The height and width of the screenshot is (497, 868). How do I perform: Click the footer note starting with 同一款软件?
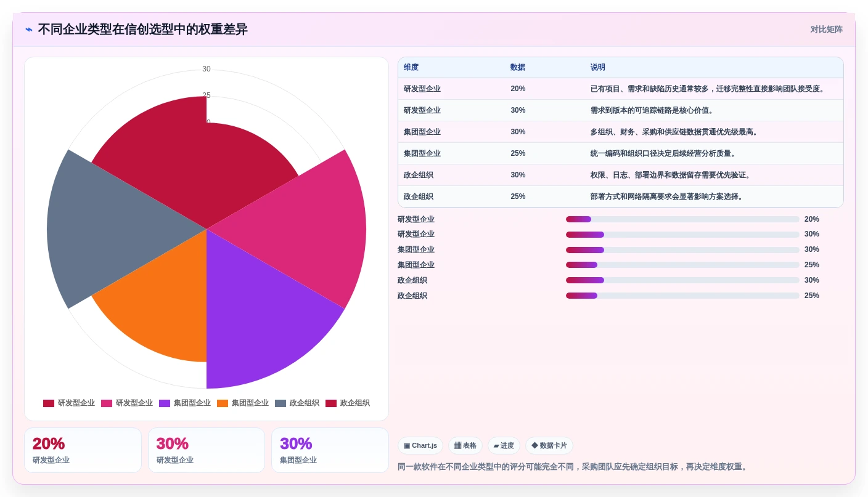[x=573, y=467]
